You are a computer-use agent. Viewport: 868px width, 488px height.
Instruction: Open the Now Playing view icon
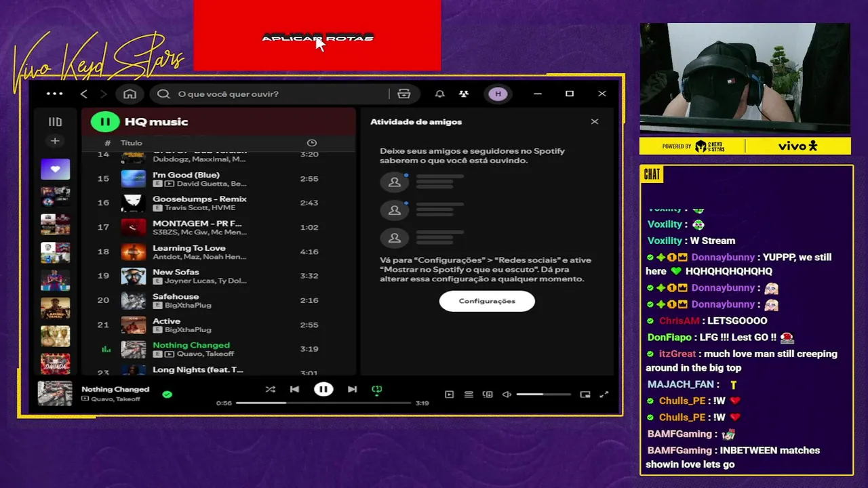[x=449, y=394]
